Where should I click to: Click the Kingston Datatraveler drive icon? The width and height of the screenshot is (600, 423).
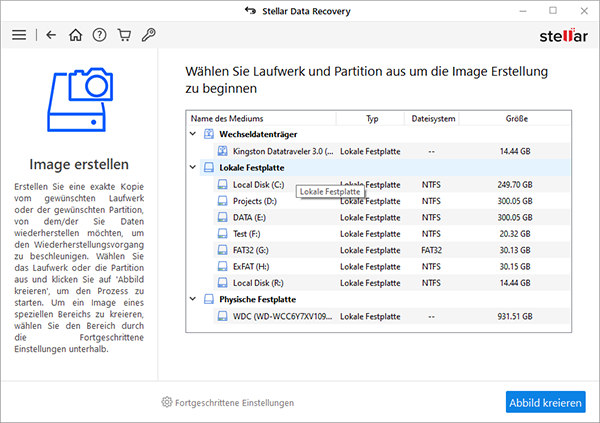pos(223,151)
